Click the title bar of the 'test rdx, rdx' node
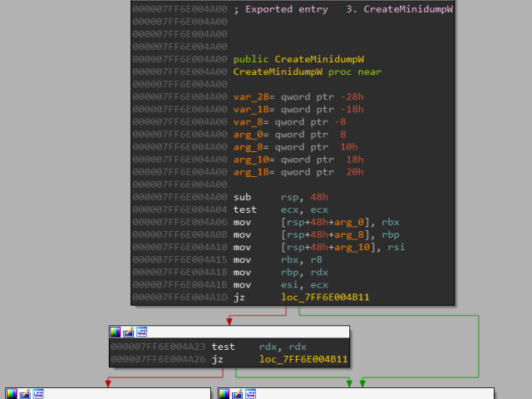This screenshot has height=399, width=532. tap(229, 332)
